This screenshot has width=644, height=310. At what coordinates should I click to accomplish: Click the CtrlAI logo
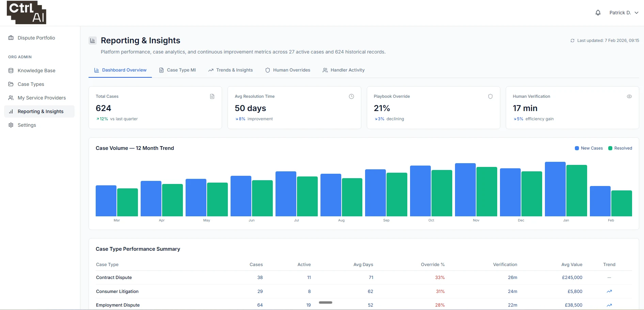pos(27,13)
